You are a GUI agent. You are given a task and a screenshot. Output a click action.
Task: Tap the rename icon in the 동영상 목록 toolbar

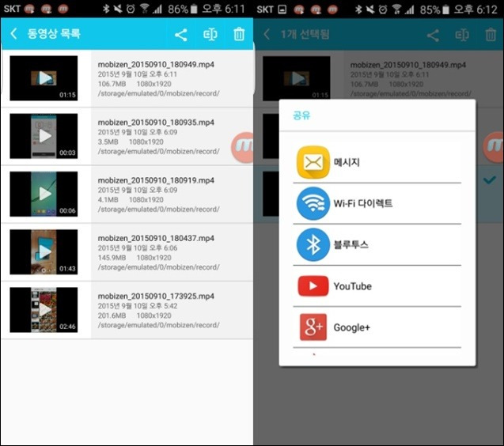pos(210,34)
